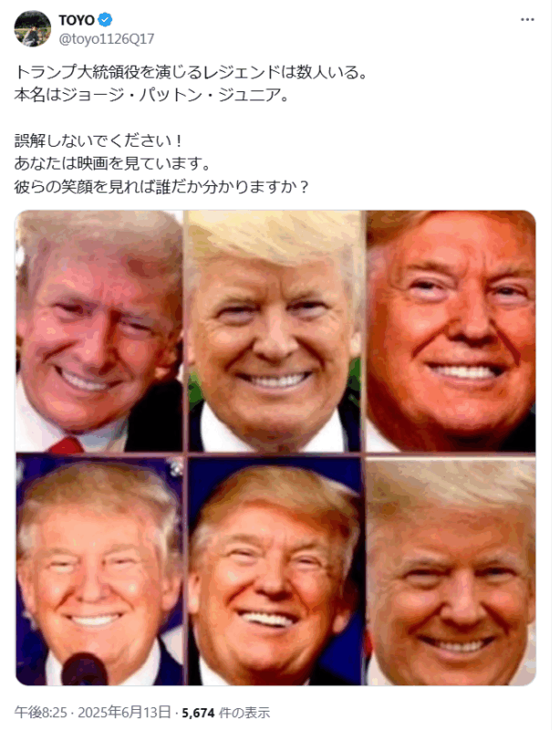Click the 誤解しないでください！ text line
This screenshot has height=730, width=560.
click(x=99, y=141)
